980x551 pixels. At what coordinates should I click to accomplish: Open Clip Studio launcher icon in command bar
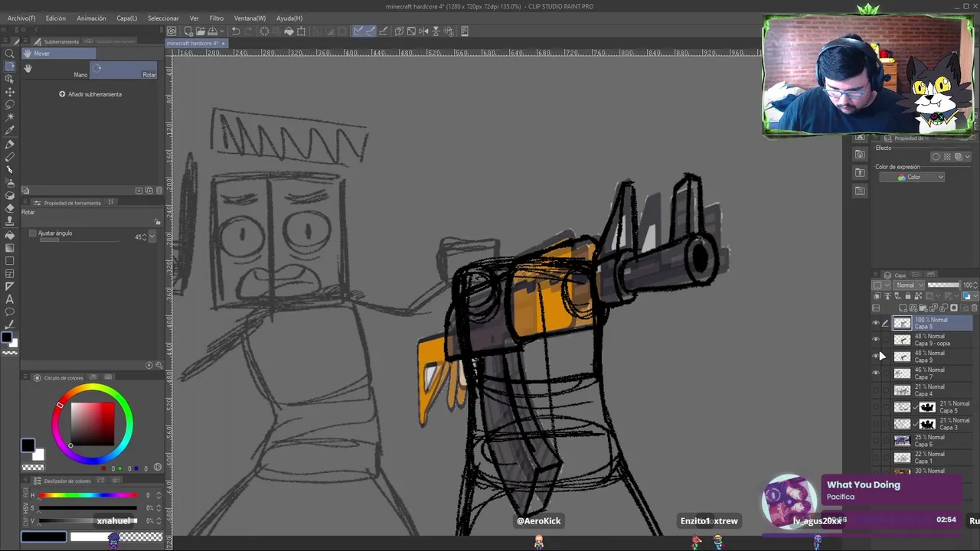[x=172, y=31]
